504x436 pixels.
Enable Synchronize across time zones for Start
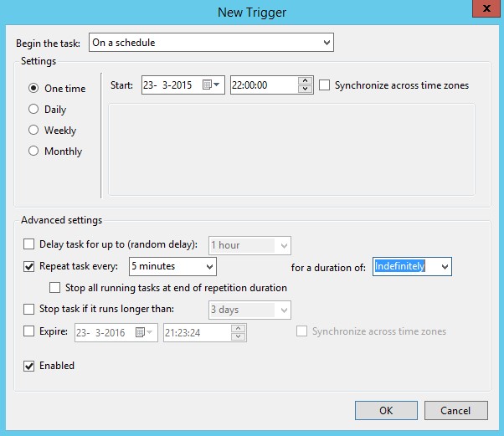(325, 85)
